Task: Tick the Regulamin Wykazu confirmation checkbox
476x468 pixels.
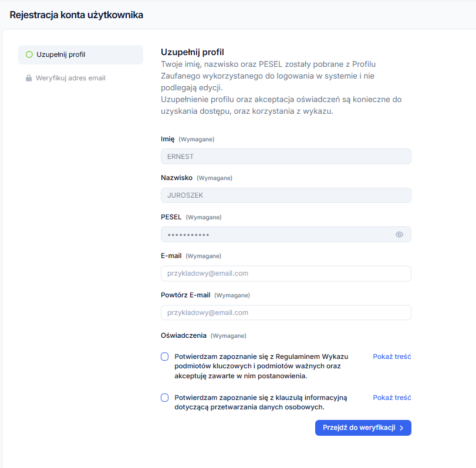Action: (x=165, y=357)
